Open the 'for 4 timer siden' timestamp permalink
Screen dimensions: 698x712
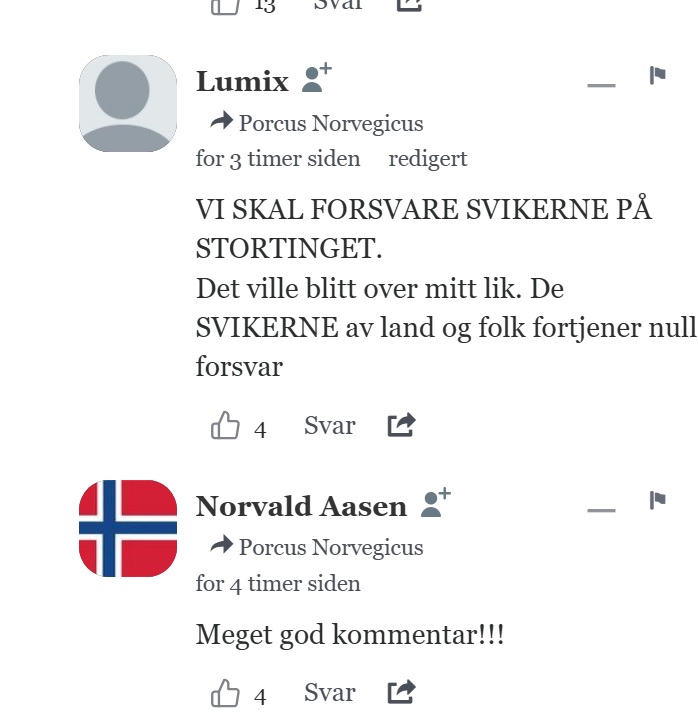[x=278, y=584]
